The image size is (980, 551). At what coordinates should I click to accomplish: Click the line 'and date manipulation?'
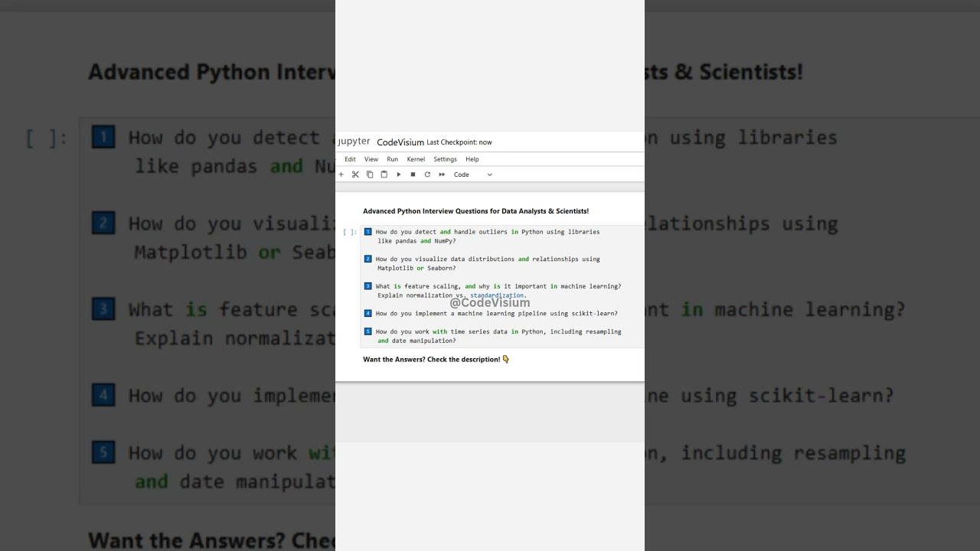[x=416, y=341]
